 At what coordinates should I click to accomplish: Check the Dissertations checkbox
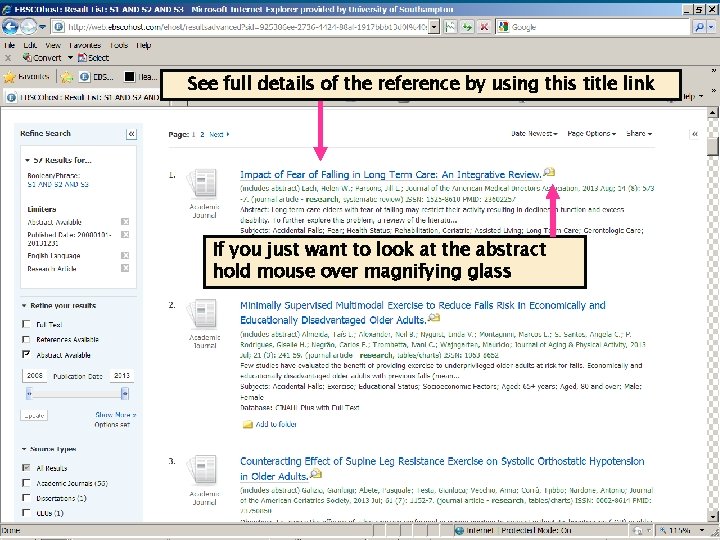(x=26, y=498)
